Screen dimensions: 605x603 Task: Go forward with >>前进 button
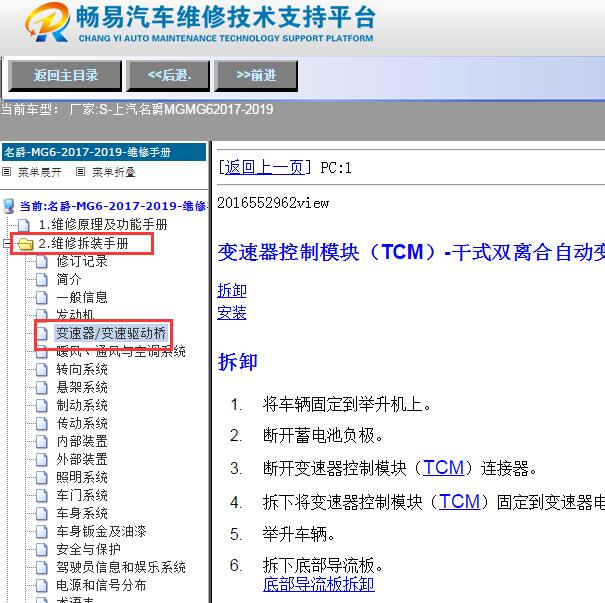coord(256,76)
